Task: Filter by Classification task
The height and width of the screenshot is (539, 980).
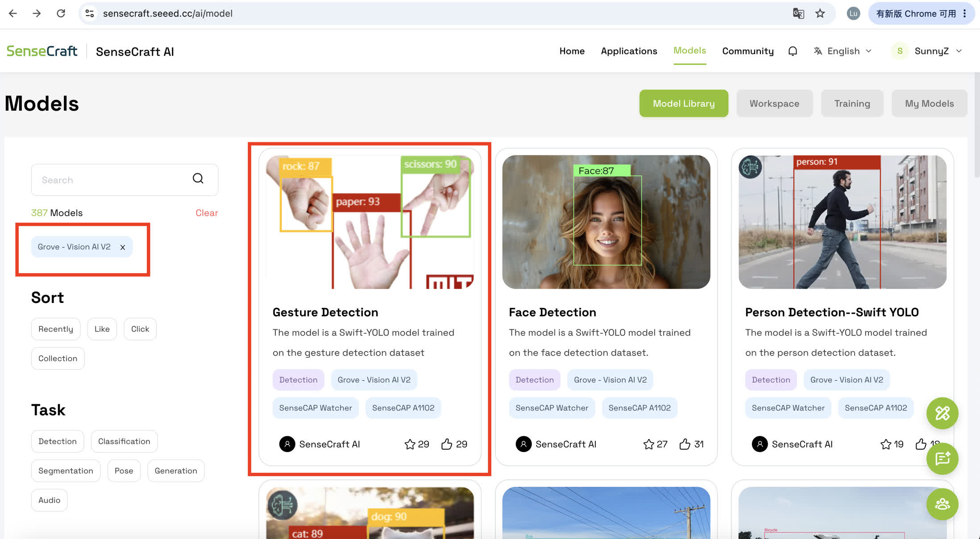Action: coord(124,441)
